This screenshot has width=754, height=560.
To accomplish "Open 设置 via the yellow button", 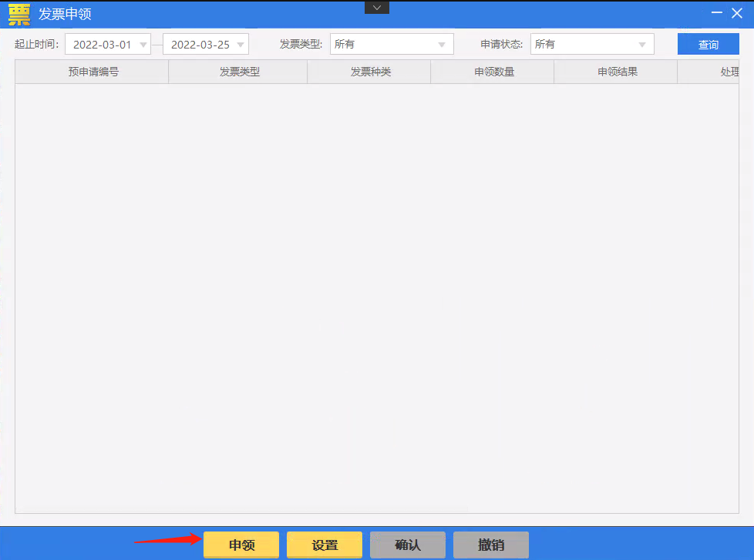I will click(325, 545).
